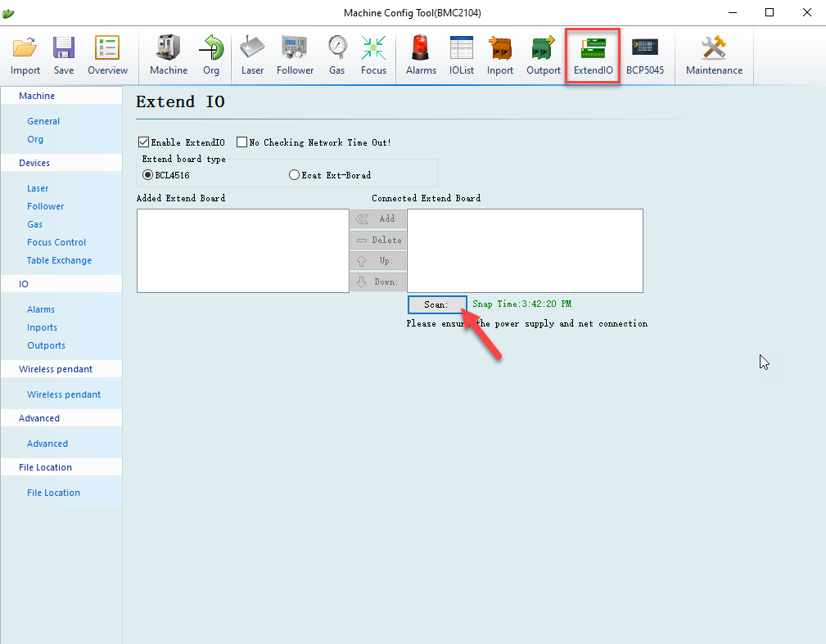826x644 pixels.
Task: Open Alarms under IO in the sidebar
Action: pyautogui.click(x=41, y=309)
